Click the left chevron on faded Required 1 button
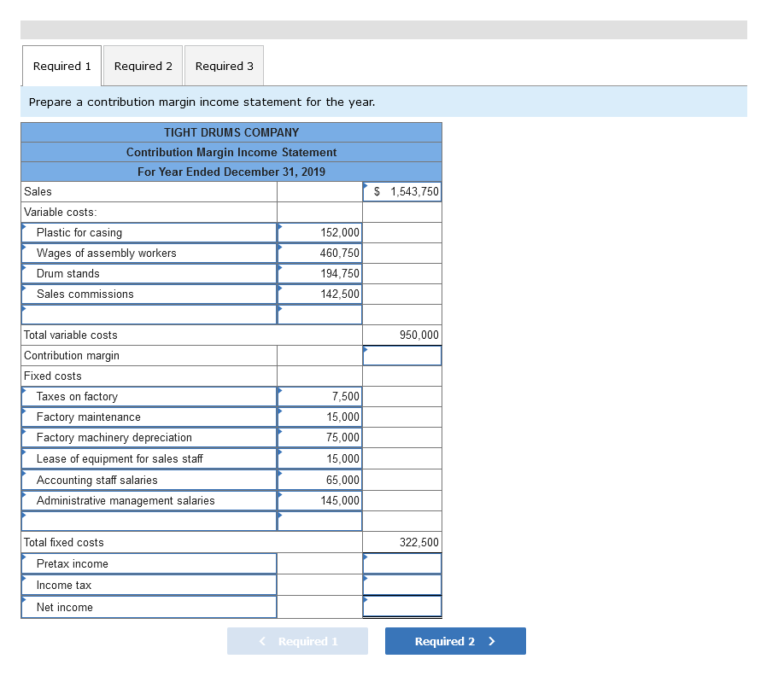Image resolution: width=784 pixels, height=688 pixels. (x=263, y=640)
